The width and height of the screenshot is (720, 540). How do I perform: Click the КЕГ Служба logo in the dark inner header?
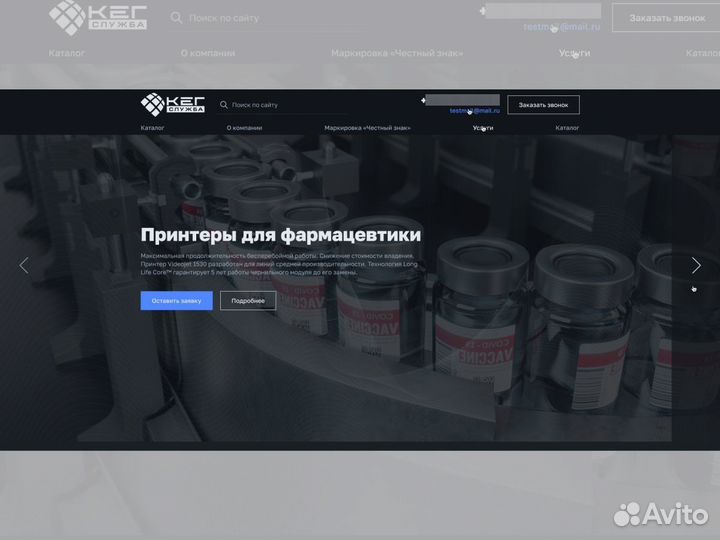(172, 104)
